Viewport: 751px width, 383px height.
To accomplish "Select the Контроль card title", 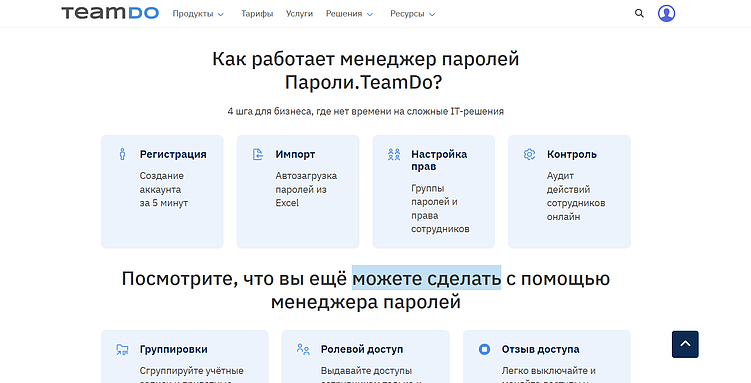I will [572, 154].
